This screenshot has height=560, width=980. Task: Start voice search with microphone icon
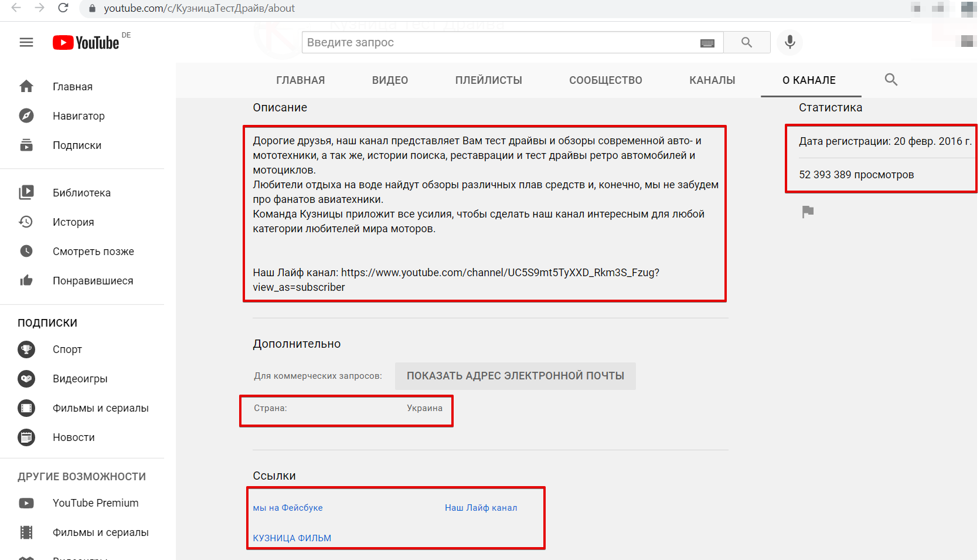tap(790, 42)
